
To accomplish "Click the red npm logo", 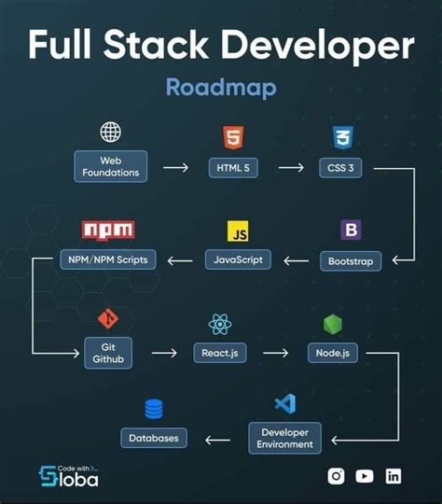I will tap(108, 231).
